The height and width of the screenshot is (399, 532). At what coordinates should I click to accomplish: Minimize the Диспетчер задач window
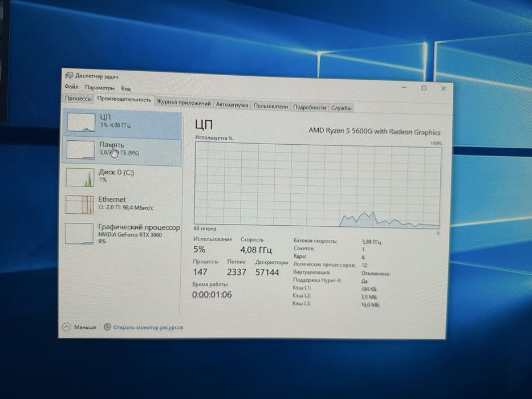[x=404, y=88]
